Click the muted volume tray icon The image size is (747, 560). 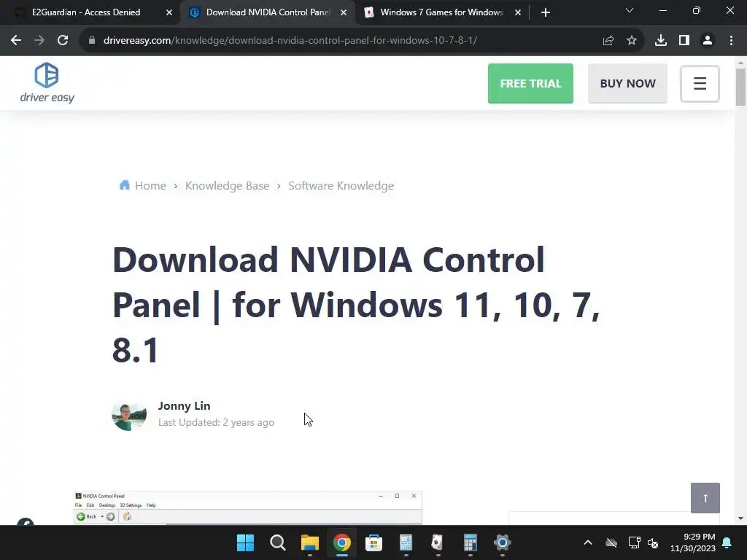point(653,542)
